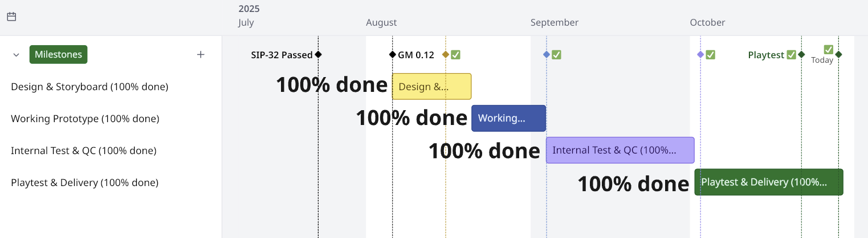The image size is (868, 238).
Task: Select the Playtest & Delivery row label
Action: (84, 183)
